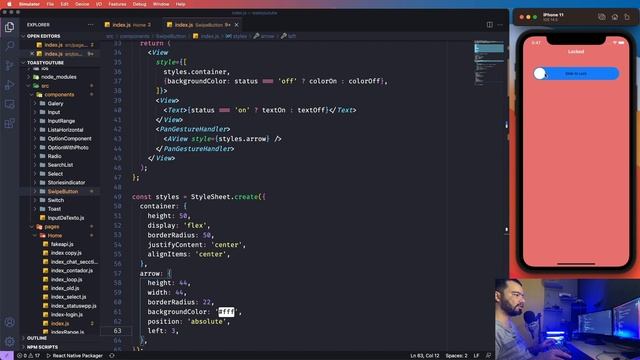640x360 pixels.
Task: Take a screenshot in Simulator window
Action: tap(602, 17)
